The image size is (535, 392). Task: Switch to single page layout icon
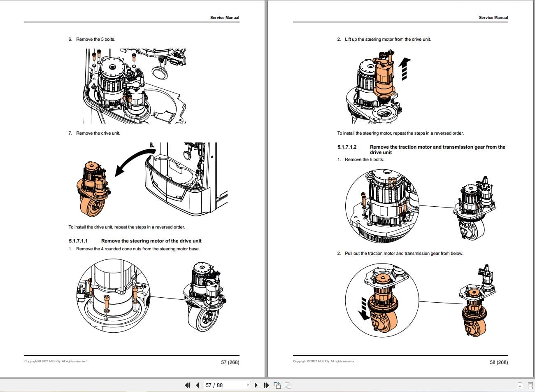[520, 385]
